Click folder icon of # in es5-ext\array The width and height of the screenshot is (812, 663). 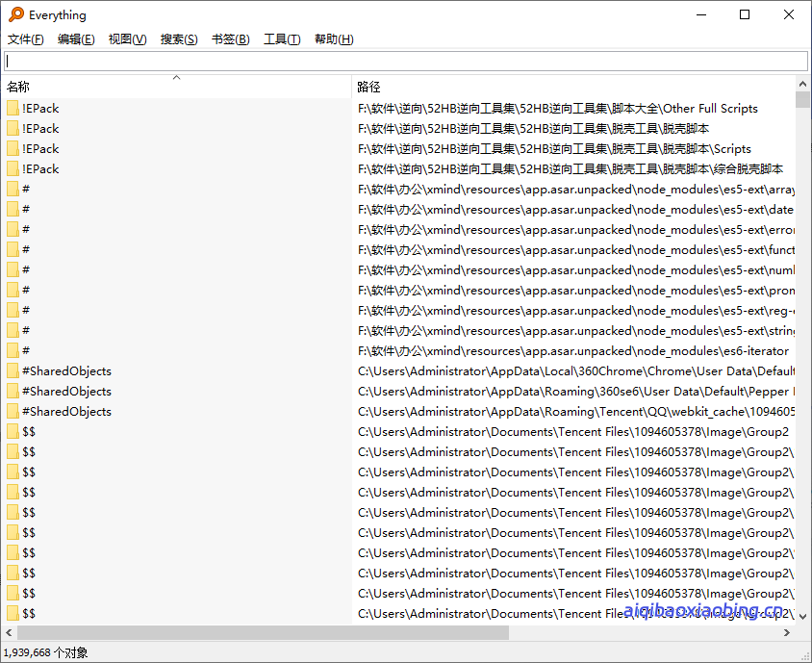pos(13,189)
